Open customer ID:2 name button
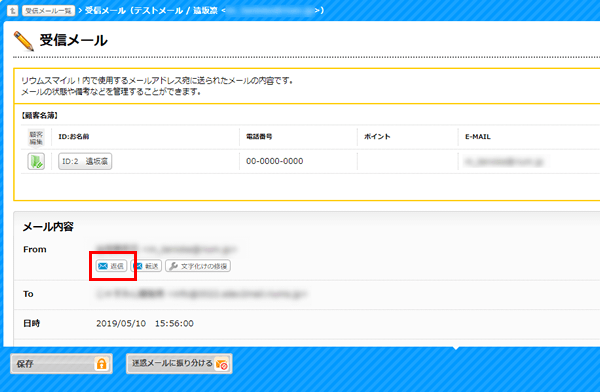Viewport: 600px width, 392px height. [x=85, y=161]
